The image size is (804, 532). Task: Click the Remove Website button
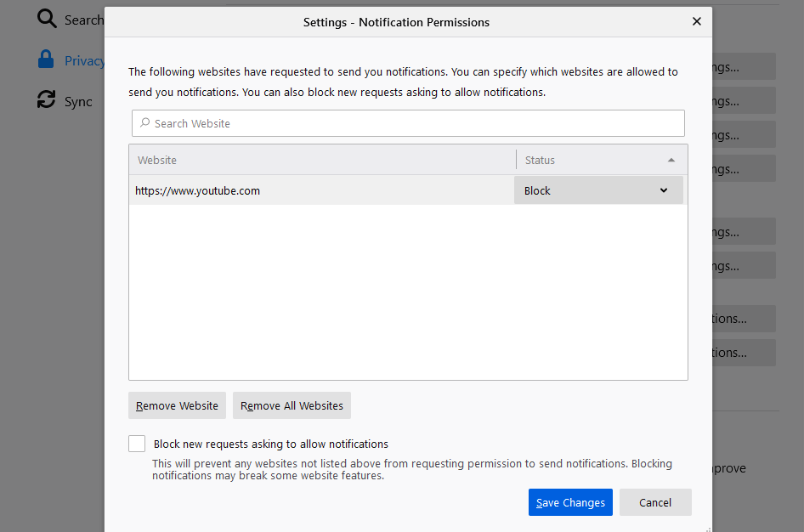(177, 405)
